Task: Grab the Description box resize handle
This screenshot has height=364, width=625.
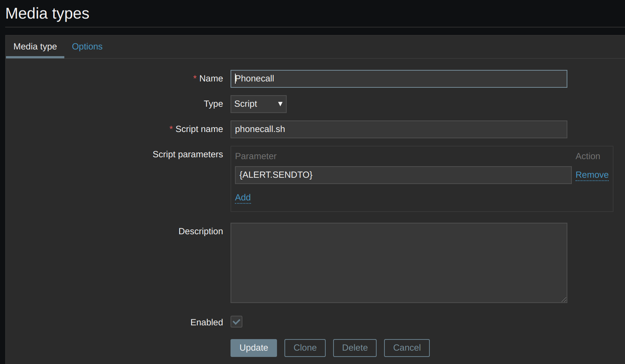Action: coord(564,300)
